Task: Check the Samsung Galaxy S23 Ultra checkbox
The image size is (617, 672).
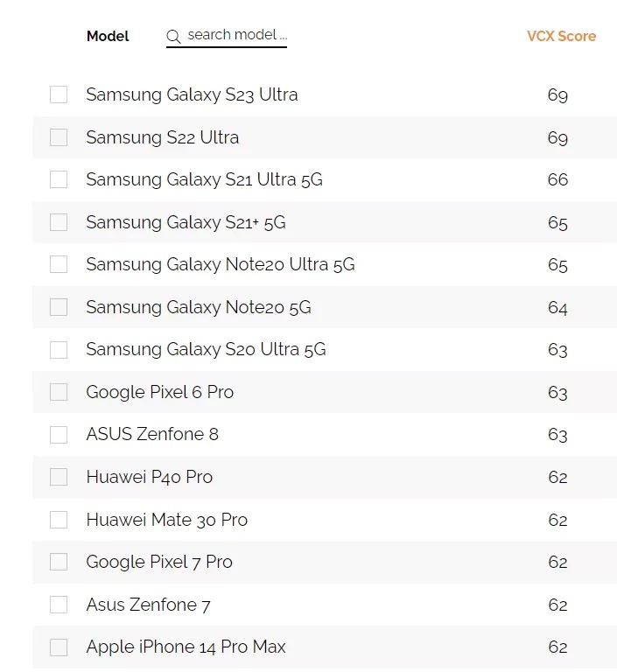Action: tap(59, 94)
